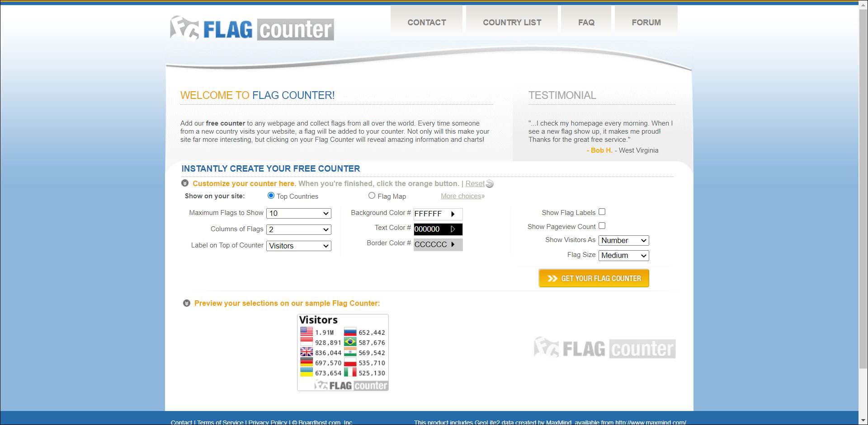Click the '1.91M' visitor count
Image resolution: width=868 pixels, height=425 pixels.
324,332
